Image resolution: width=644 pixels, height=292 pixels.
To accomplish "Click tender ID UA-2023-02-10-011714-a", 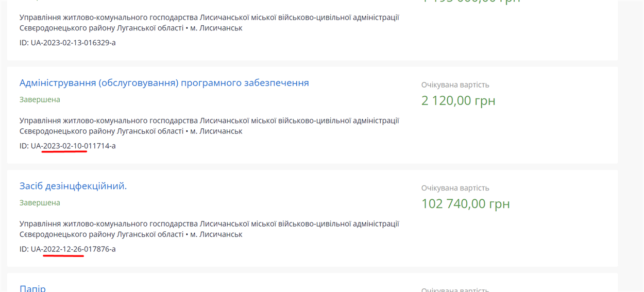I will pyautogui.click(x=67, y=146).
